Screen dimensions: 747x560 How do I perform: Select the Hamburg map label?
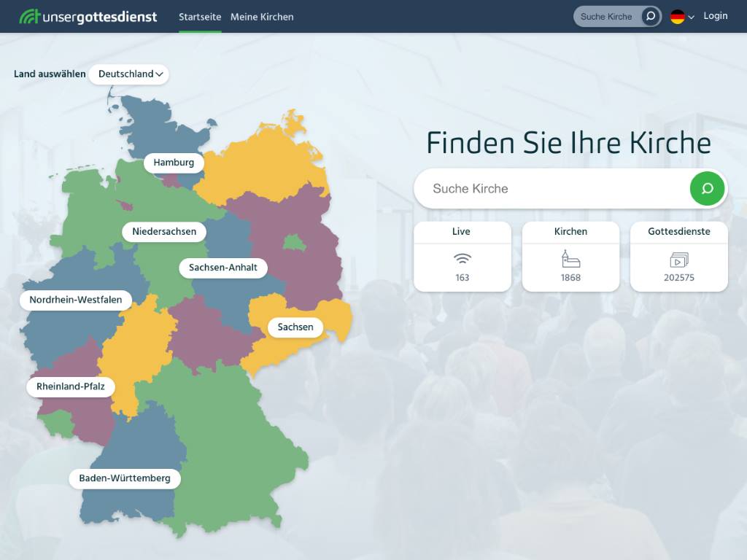[174, 163]
